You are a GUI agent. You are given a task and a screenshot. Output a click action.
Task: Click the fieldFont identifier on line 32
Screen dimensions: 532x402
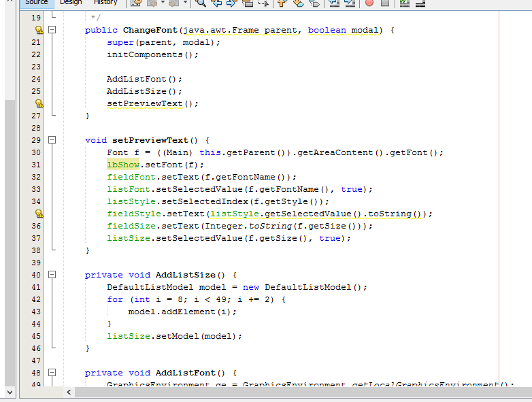click(x=131, y=177)
